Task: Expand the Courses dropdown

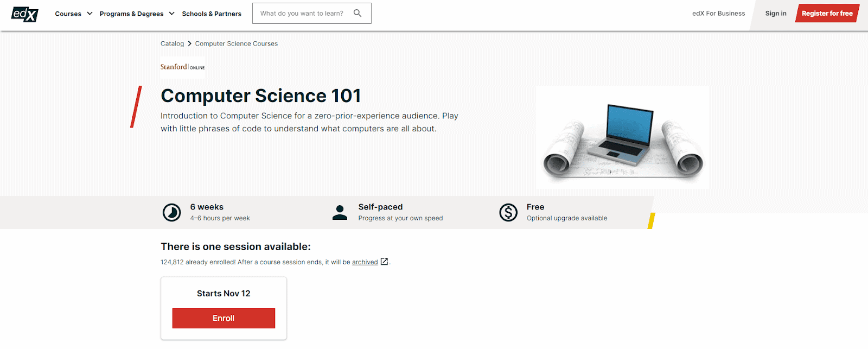Action: pos(73,14)
